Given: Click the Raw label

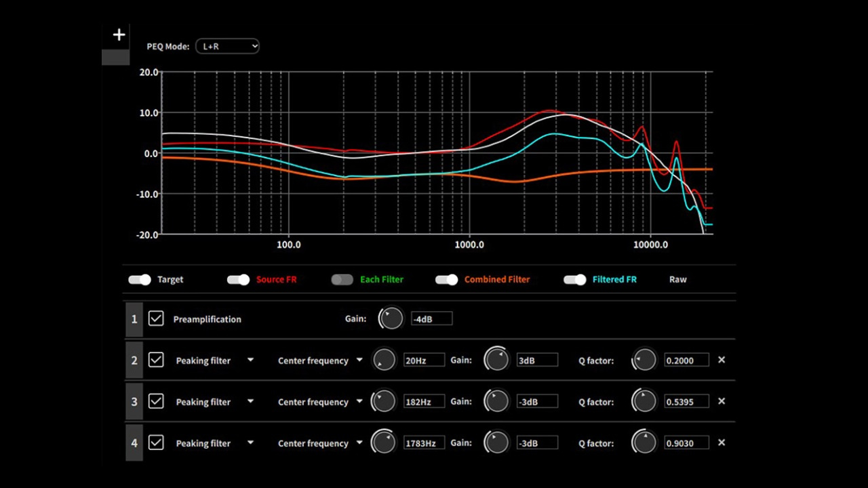Looking at the screenshot, I should click(677, 280).
